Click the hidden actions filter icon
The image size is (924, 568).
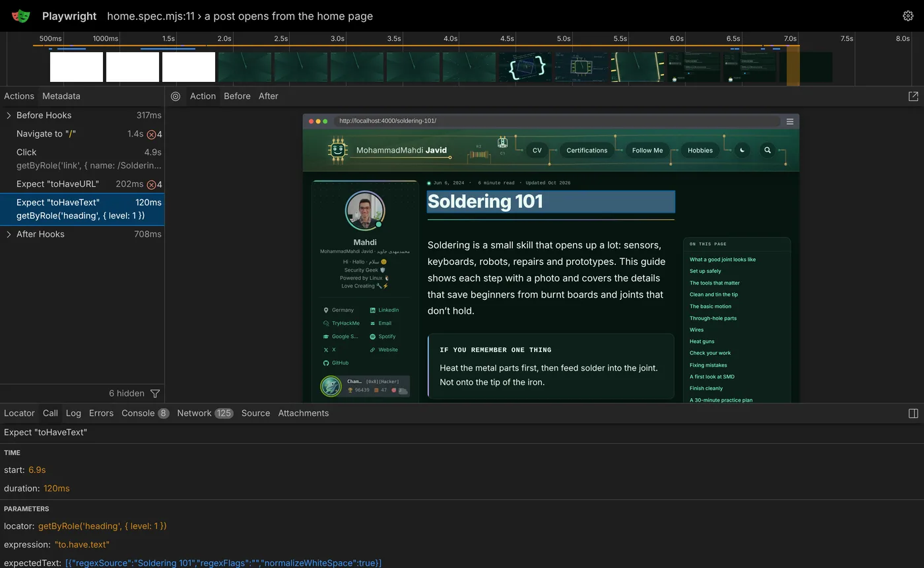(x=155, y=394)
